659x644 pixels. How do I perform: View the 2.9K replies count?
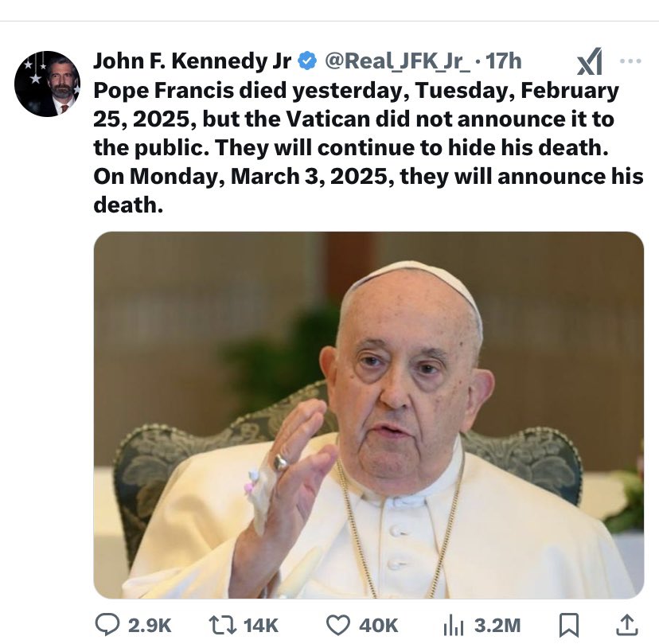pos(151,626)
